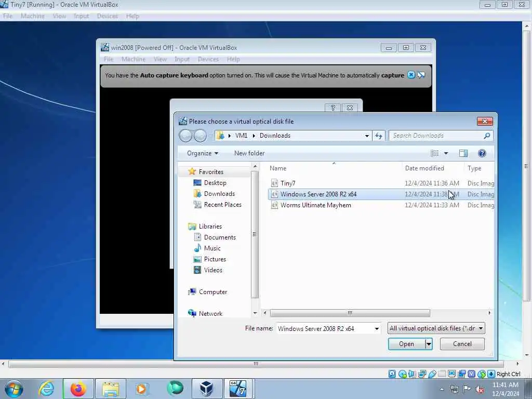Open the Start menu orb

tap(14, 389)
